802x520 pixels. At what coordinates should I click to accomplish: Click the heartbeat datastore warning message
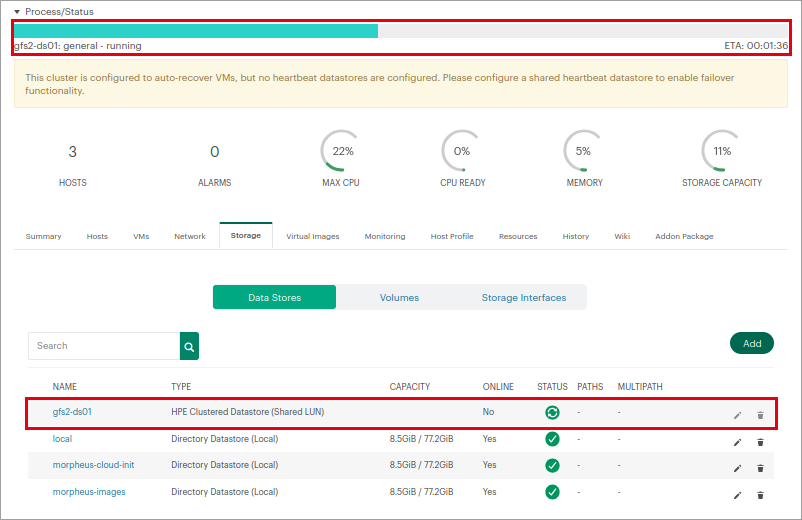pyautogui.click(x=401, y=84)
